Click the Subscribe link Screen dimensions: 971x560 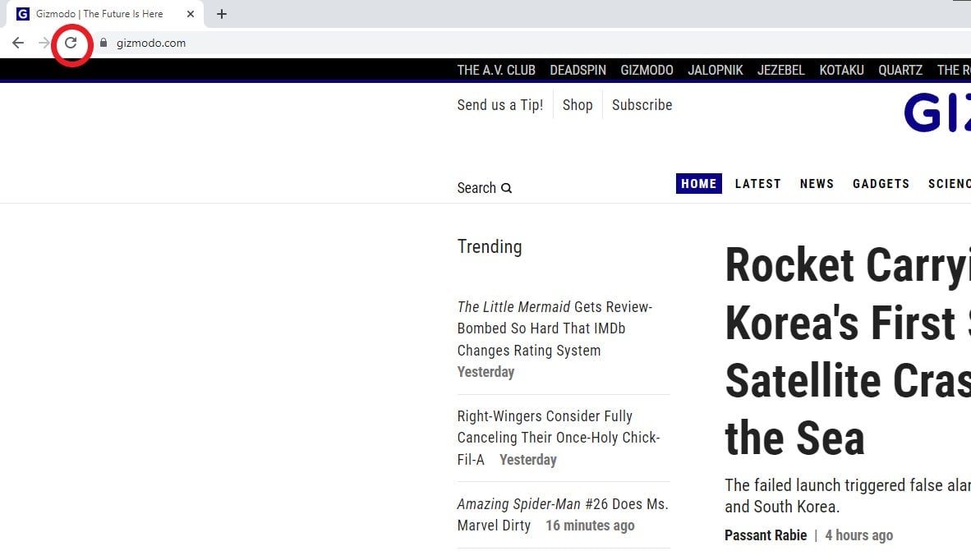click(642, 105)
